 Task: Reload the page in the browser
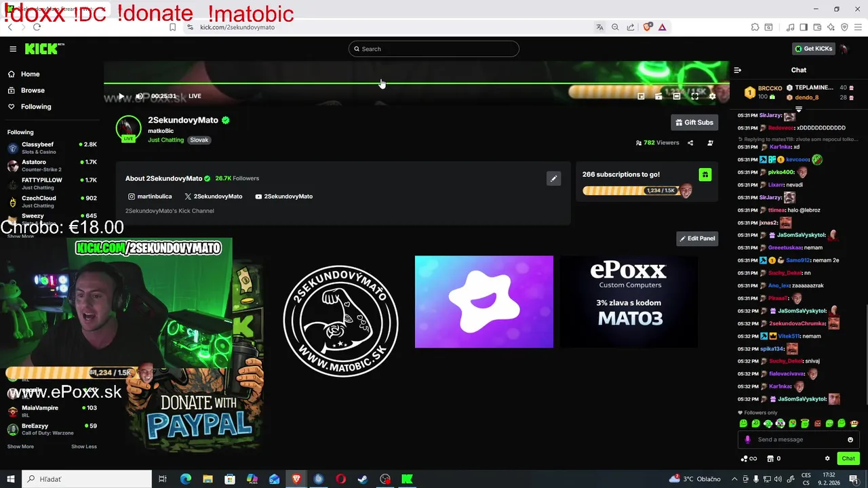pyautogui.click(x=37, y=27)
